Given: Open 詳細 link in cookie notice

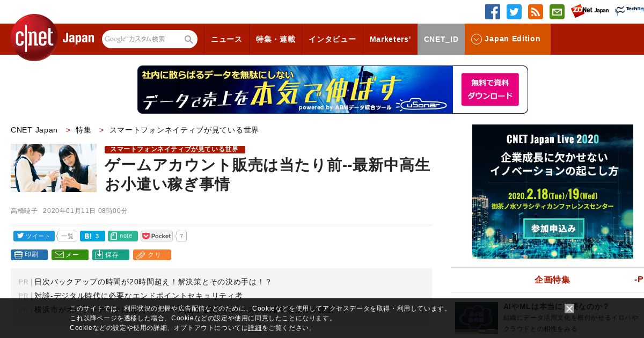Looking at the screenshot, I should pyautogui.click(x=255, y=328).
